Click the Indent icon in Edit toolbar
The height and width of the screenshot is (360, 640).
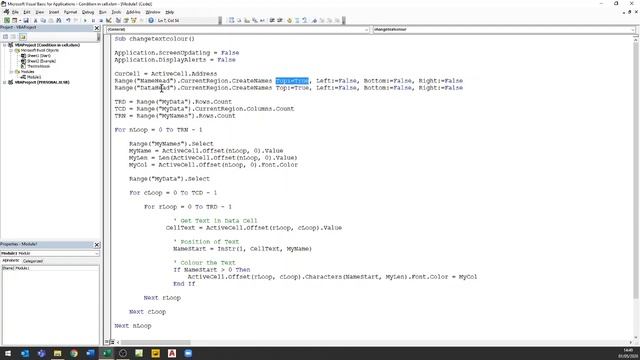[x=272, y=20]
